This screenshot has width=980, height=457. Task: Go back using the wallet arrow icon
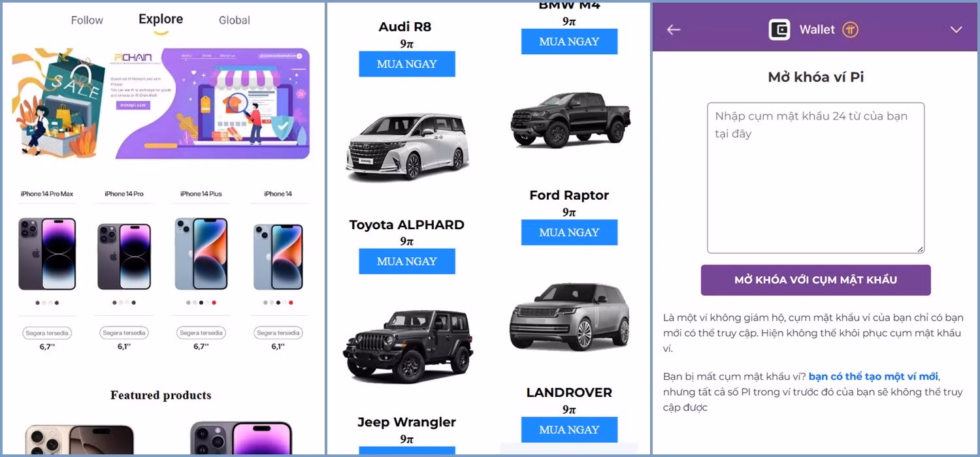pos(674,29)
